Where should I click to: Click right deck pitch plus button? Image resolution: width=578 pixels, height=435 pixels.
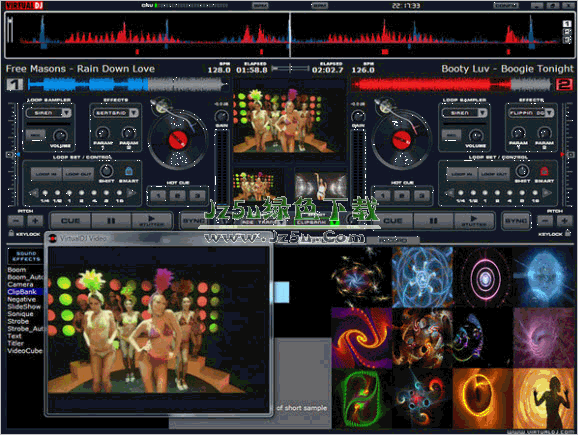point(564,221)
